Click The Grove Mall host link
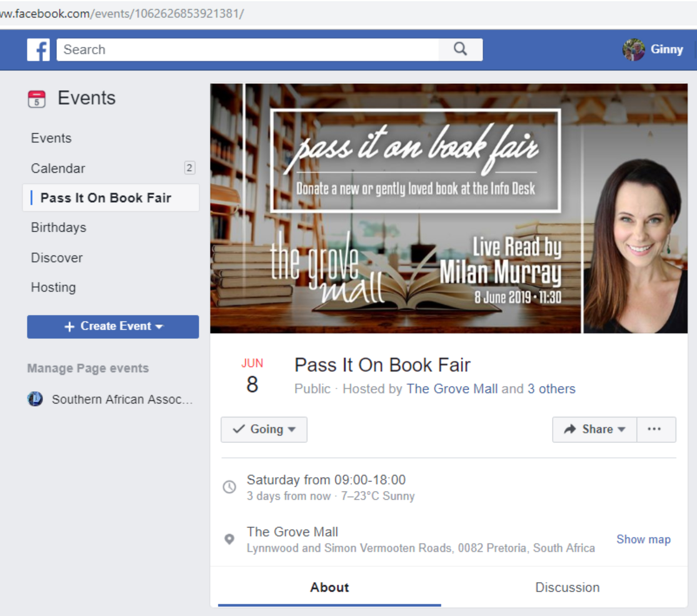The width and height of the screenshot is (697, 616). coord(452,389)
